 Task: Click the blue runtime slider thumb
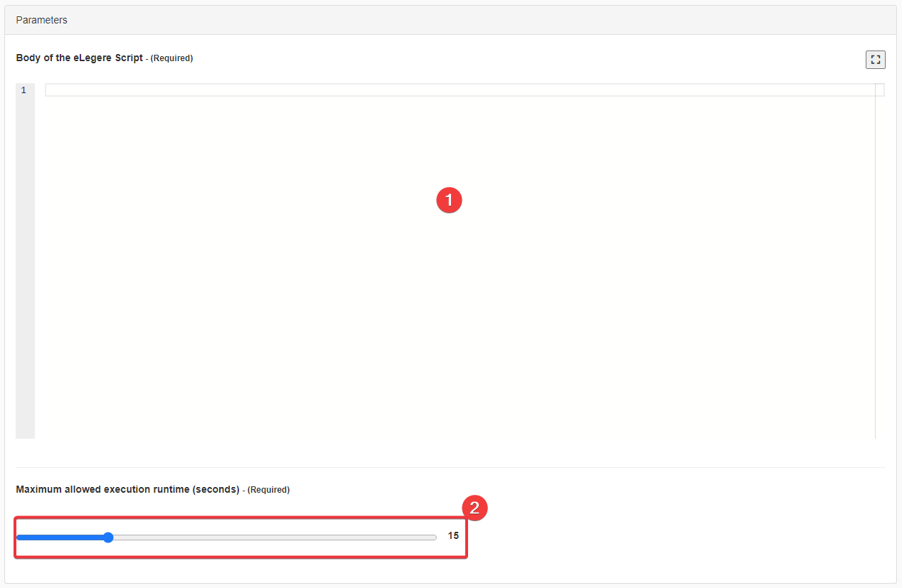tap(108, 538)
